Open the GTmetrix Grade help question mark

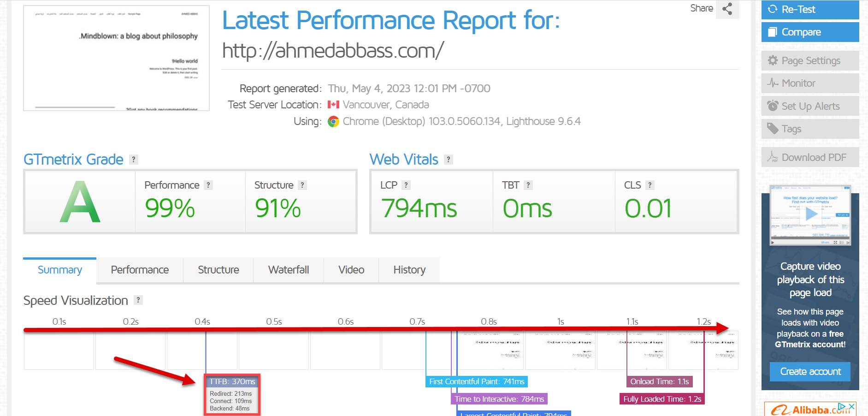[x=134, y=160]
